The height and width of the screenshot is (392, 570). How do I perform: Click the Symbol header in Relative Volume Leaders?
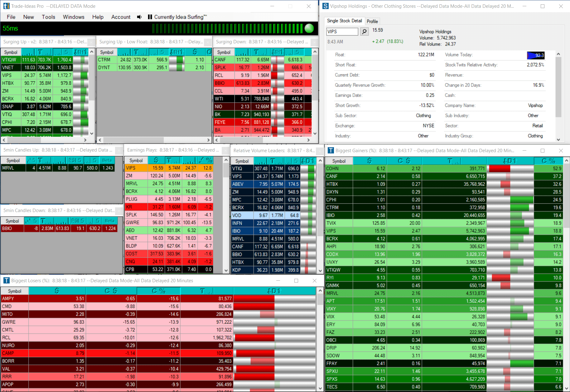pyautogui.click(x=242, y=161)
